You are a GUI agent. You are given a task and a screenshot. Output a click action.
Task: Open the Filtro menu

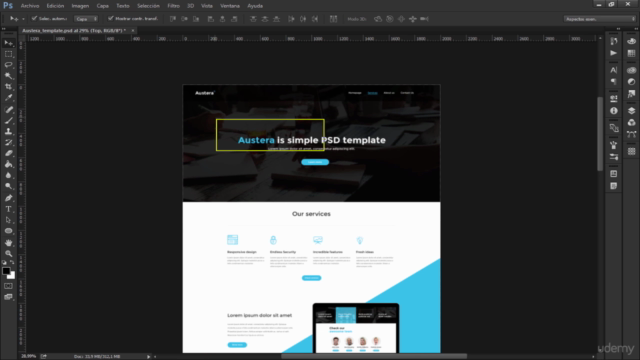[173, 6]
